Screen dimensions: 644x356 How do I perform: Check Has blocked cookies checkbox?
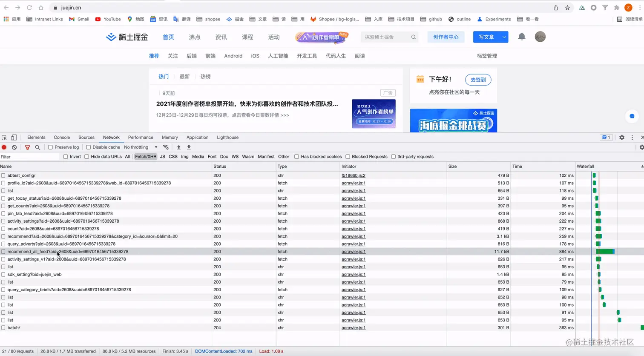point(297,157)
